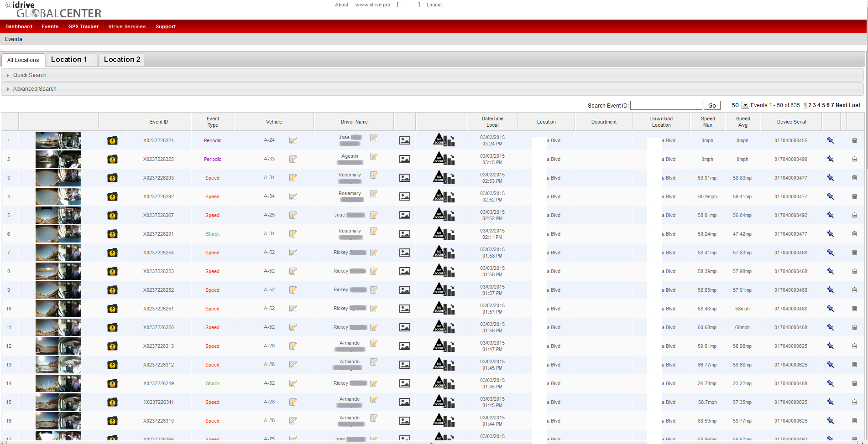Go to the Next page of events
This screenshot has width=868, height=444.
coord(841,105)
